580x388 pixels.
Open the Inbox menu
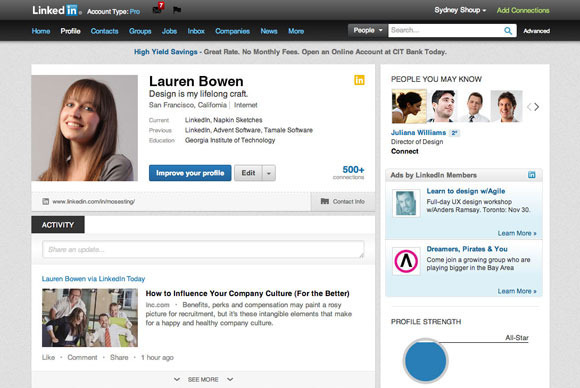pos(196,31)
